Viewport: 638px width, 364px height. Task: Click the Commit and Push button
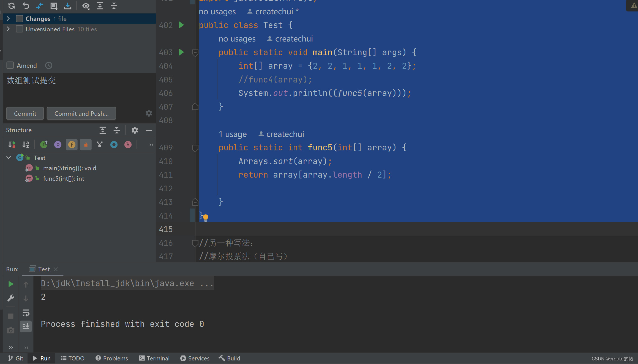tap(81, 114)
